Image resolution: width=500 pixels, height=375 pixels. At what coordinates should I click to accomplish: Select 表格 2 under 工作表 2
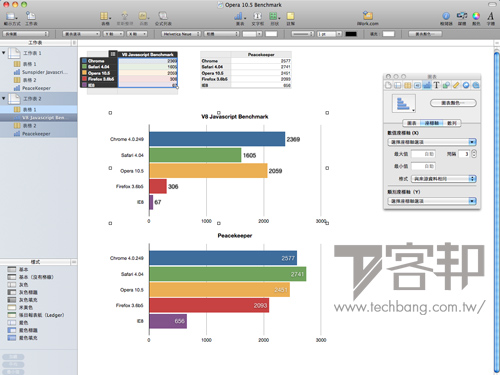[x=39, y=126]
